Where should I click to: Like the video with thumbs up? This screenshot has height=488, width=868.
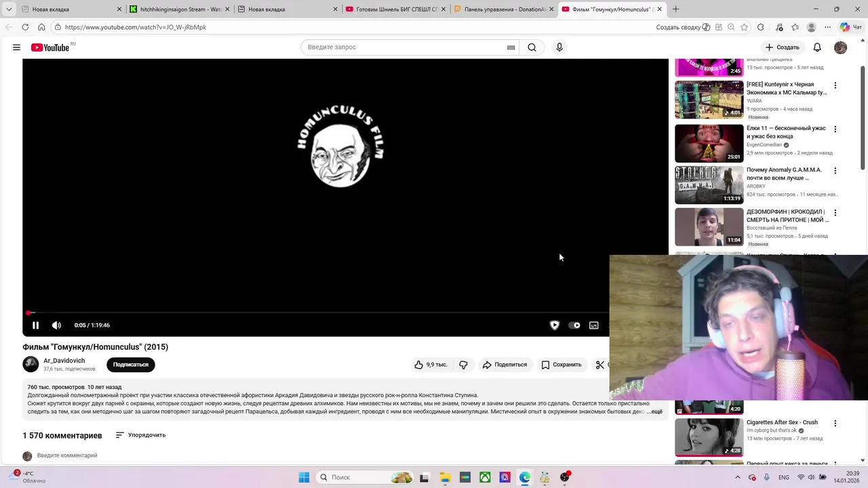(431, 365)
